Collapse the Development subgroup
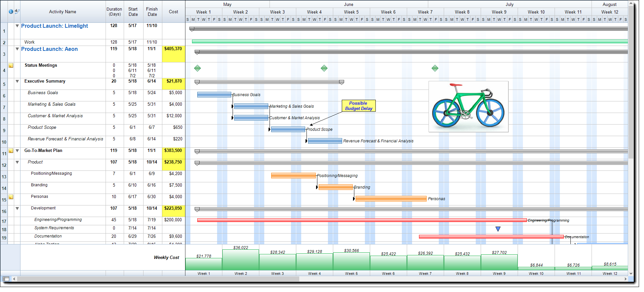This screenshot has width=644, height=292. (x=17, y=208)
